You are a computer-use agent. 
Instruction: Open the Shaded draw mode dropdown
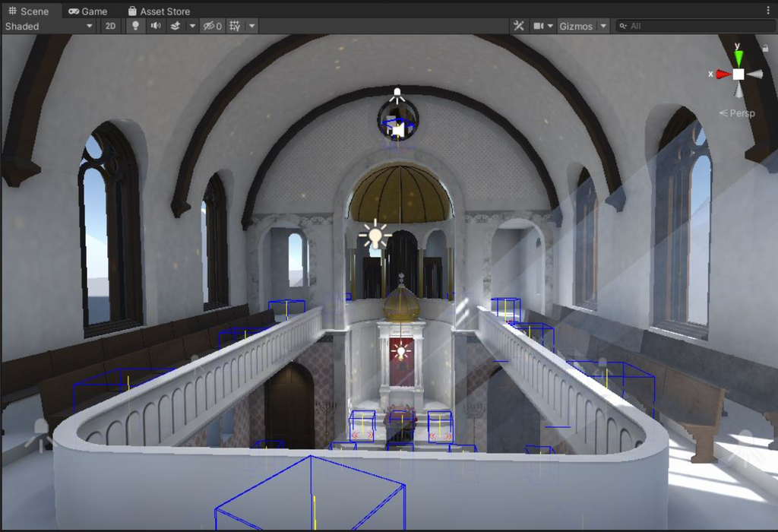click(49, 26)
